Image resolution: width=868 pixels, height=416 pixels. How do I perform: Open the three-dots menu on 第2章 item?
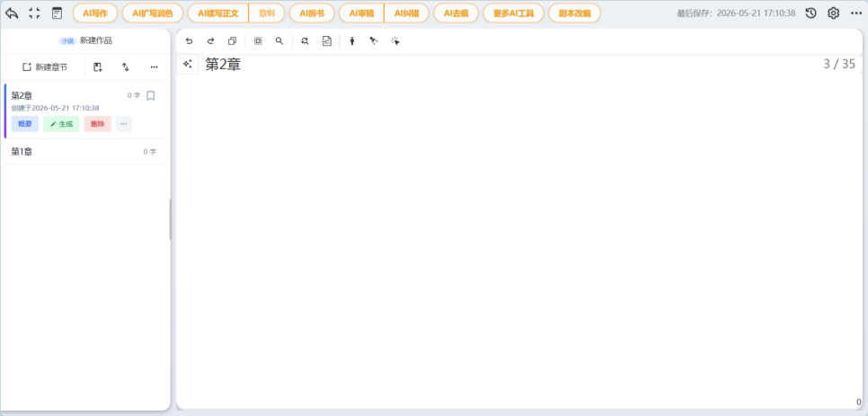click(123, 124)
